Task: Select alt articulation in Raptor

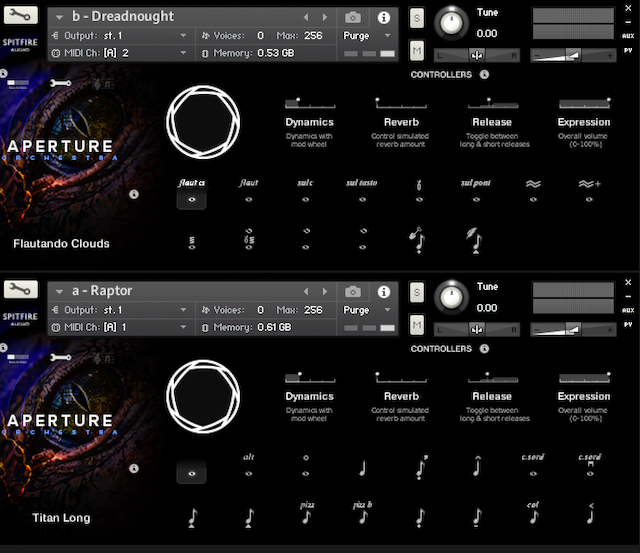Action: (249, 465)
